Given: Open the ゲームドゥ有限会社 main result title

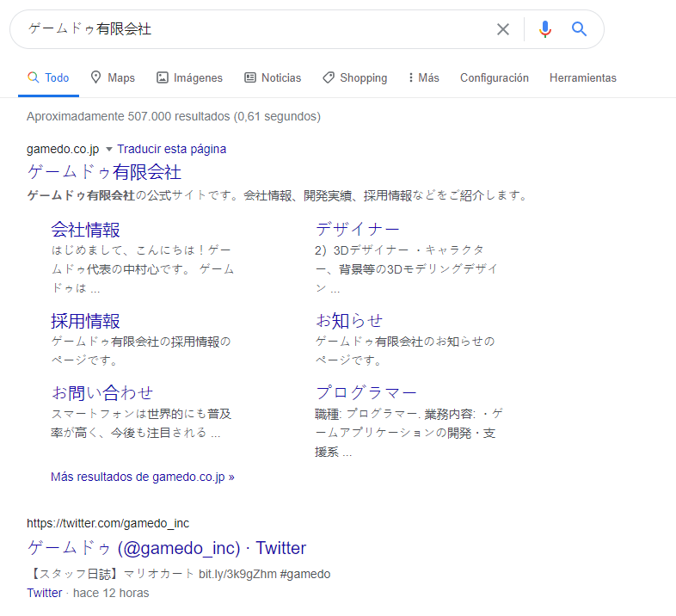Looking at the screenshot, I should tap(104, 172).
